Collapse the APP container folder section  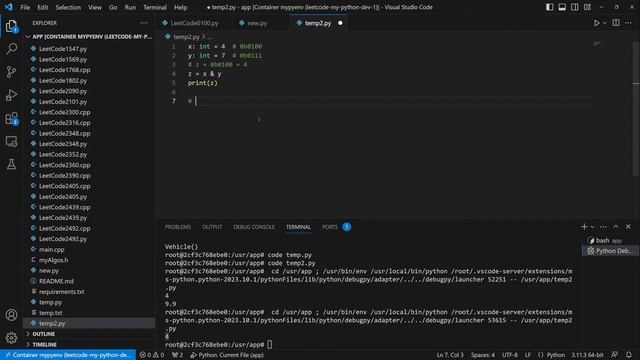pyautogui.click(x=89, y=37)
